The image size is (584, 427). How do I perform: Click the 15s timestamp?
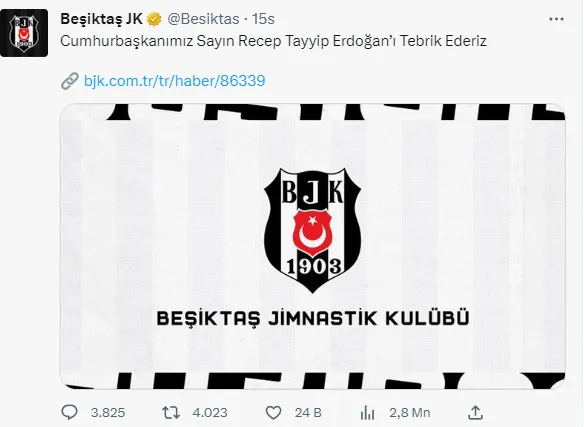click(x=263, y=19)
